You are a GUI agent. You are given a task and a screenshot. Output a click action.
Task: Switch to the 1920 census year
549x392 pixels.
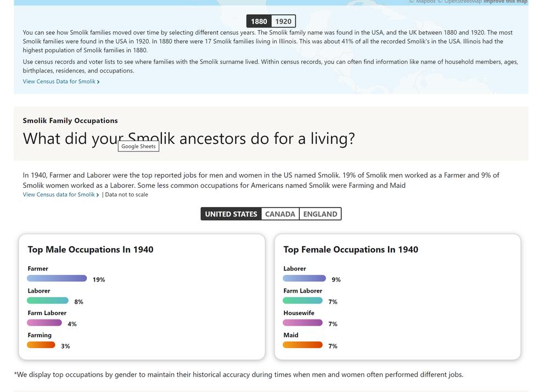283,21
